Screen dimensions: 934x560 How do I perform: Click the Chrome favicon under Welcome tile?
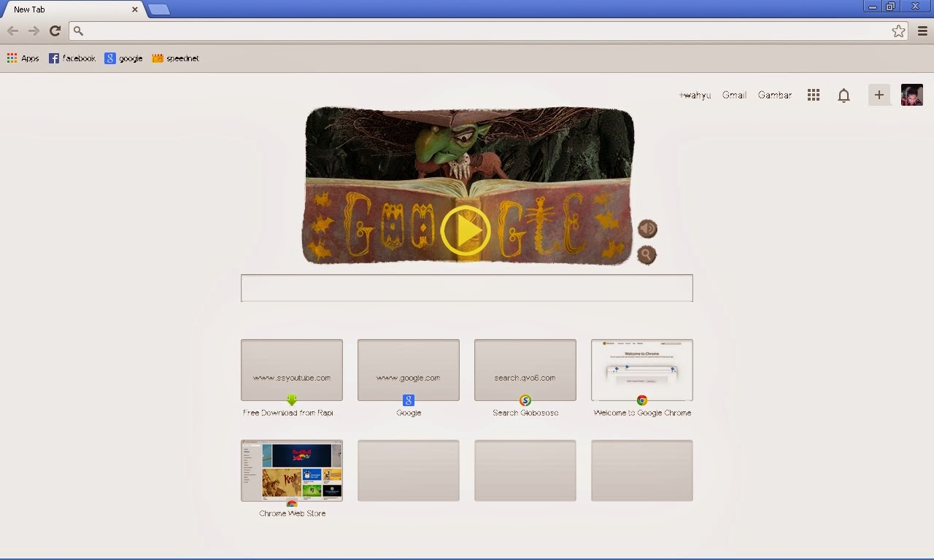(x=642, y=400)
